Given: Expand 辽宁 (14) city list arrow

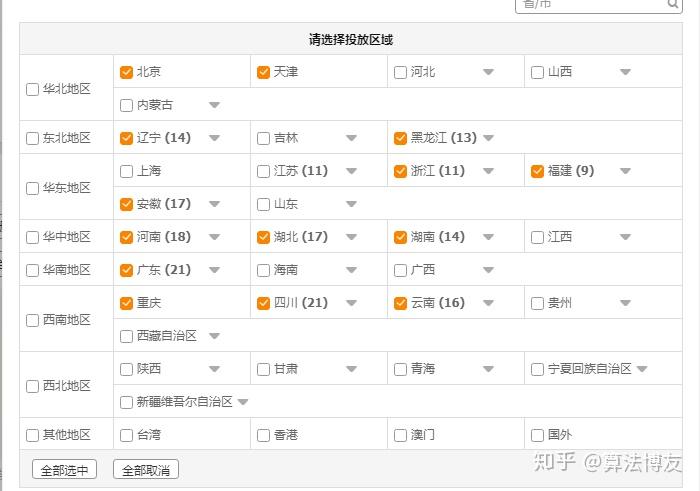Looking at the screenshot, I should tap(214, 138).
